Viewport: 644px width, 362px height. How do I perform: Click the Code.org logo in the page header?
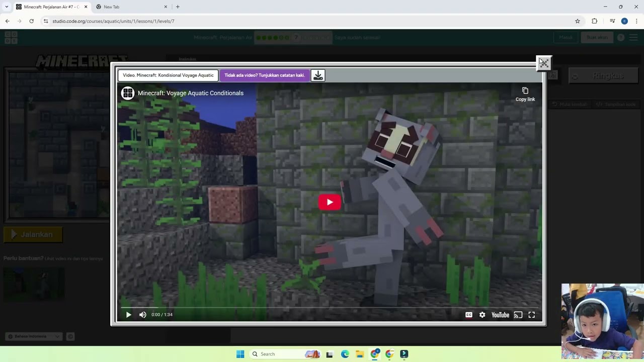coord(11,37)
